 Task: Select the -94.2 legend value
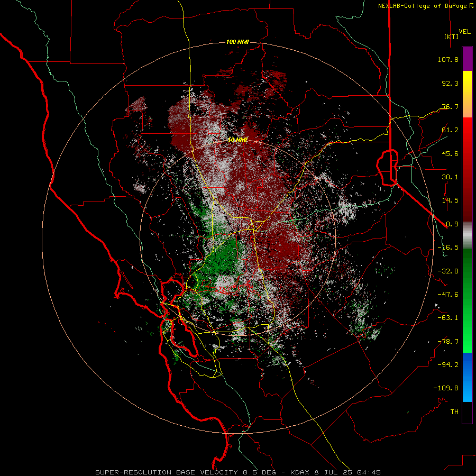448,365
